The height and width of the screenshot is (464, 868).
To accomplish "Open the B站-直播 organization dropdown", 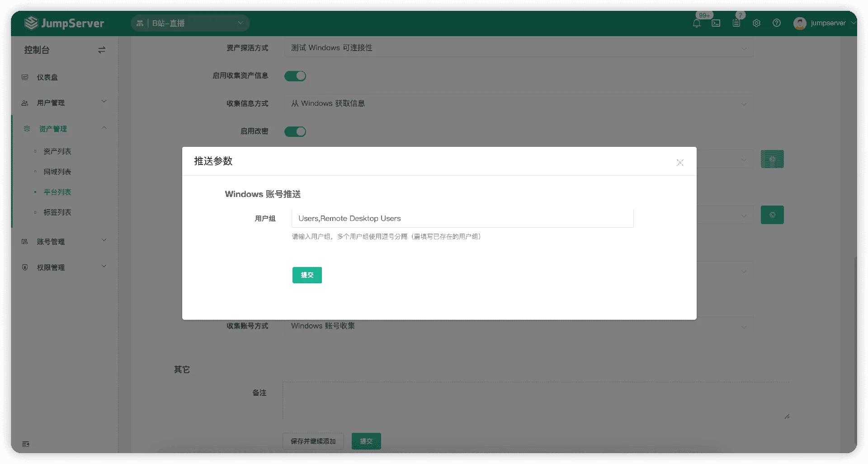I will point(190,23).
